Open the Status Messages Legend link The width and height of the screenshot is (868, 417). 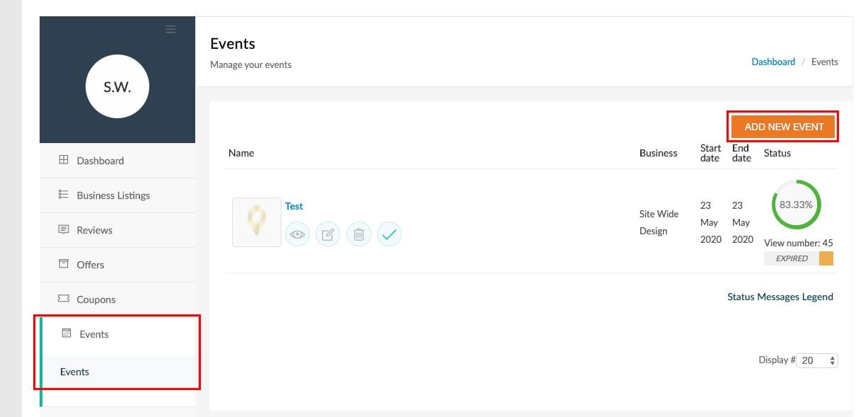coord(780,297)
